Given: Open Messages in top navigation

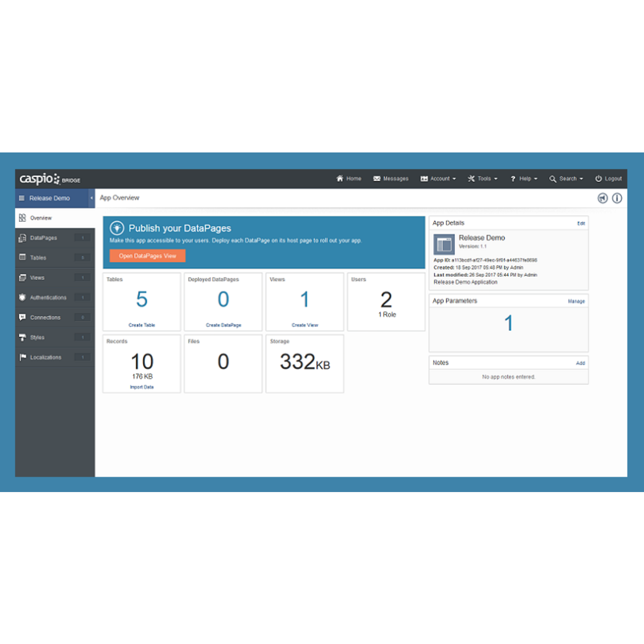Looking at the screenshot, I should (391, 179).
